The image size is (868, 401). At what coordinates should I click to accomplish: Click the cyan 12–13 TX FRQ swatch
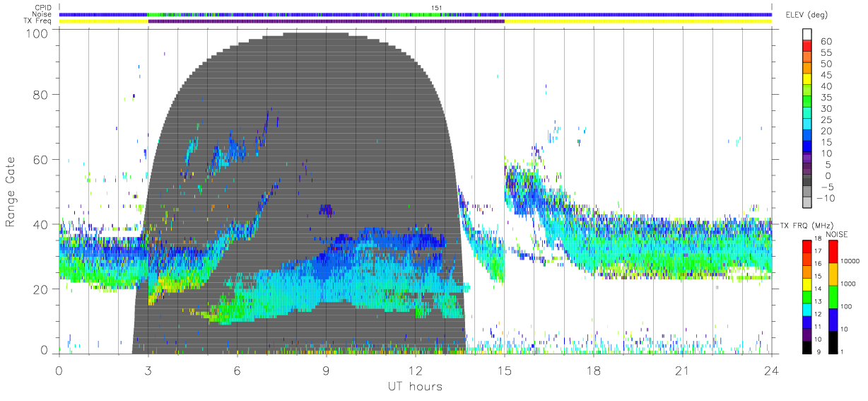coord(807,310)
